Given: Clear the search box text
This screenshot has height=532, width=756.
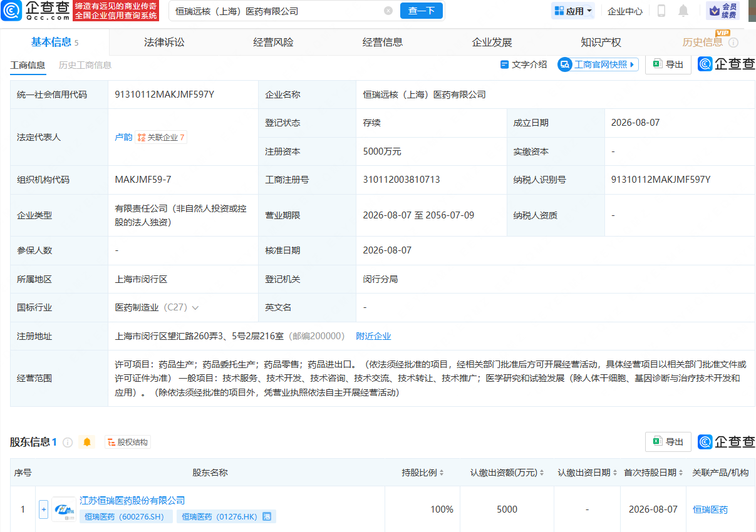Looking at the screenshot, I should [388, 11].
